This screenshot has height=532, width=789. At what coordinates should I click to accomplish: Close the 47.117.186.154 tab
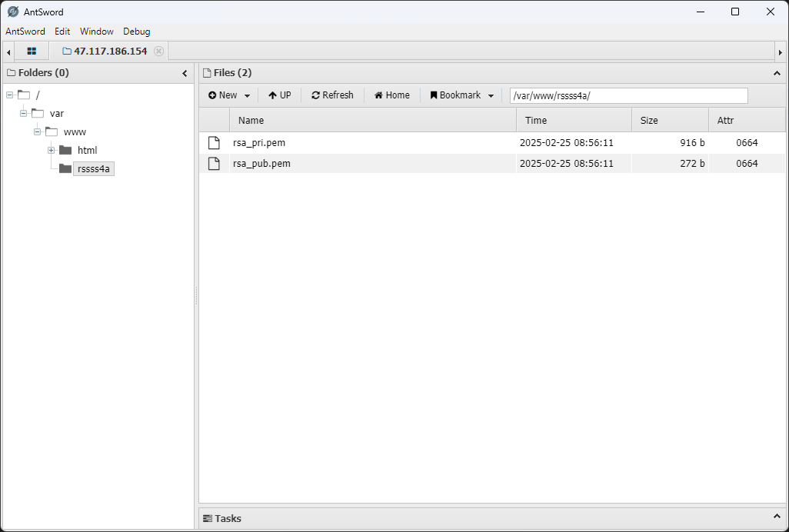coord(158,52)
